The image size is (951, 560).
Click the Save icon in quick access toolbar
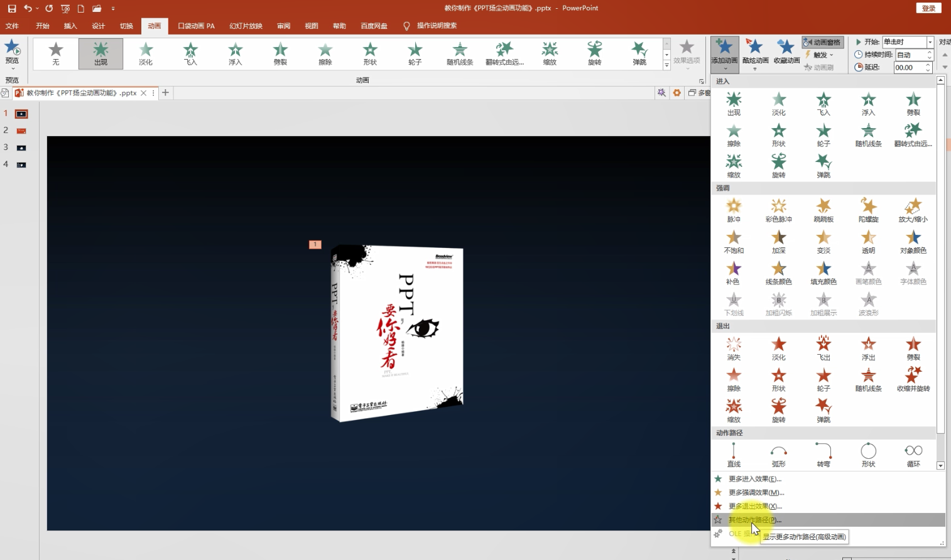(x=11, y=8)
